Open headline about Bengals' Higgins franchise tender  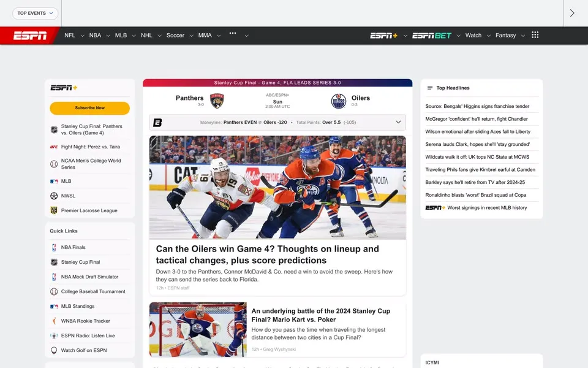point(477,106)
